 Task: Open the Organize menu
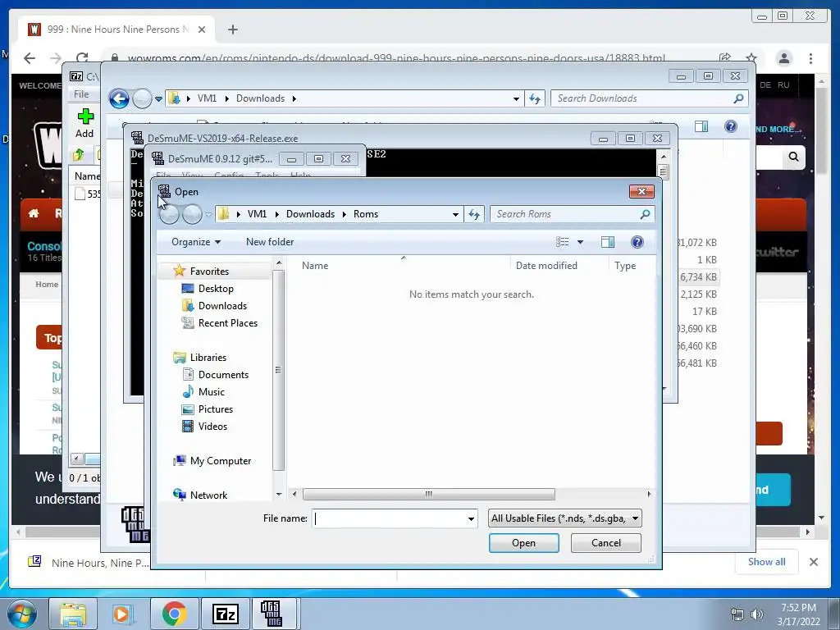[195, 242]
